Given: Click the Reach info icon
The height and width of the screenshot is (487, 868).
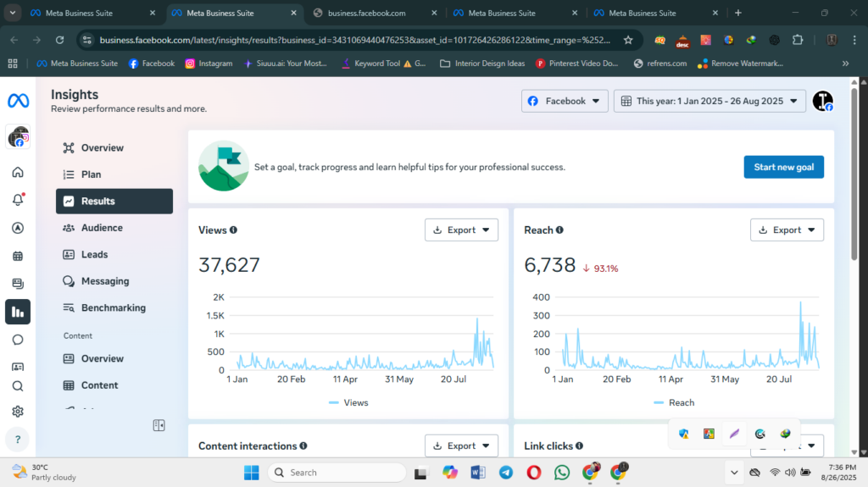Looking at the screenshot, I should tap(559, 230).
